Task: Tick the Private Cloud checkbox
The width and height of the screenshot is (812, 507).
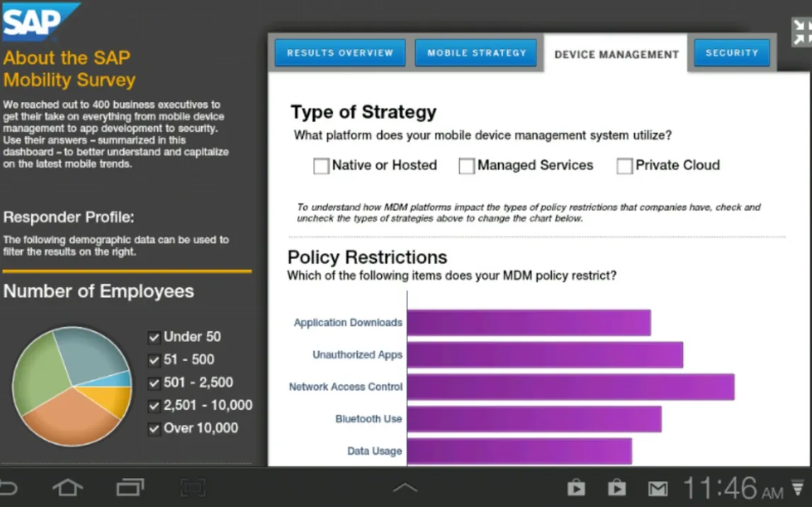Action: coord(624,166)
